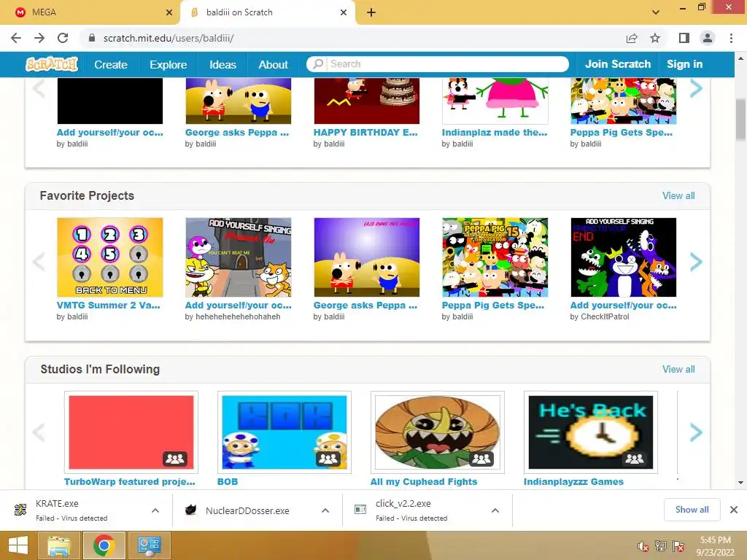Image resolution: width=747 pixels, height=560 pixels.
Task: Open the browser side panel icon
Action: pyautogui.click(x=684, y=38)
